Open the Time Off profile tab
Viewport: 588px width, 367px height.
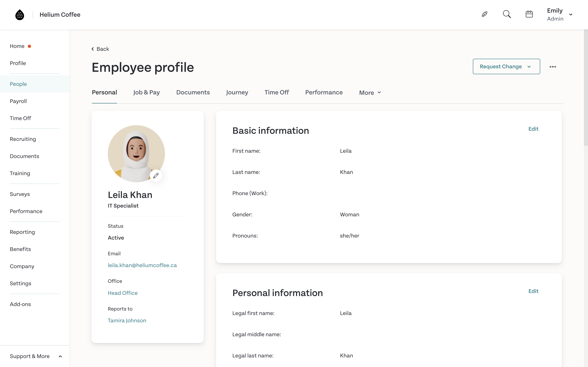click(x=276, y=93)
